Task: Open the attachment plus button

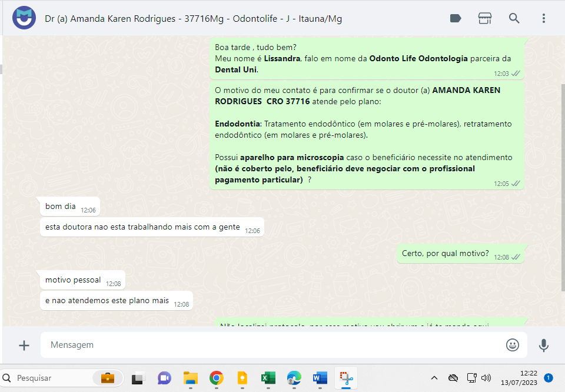Action: pos(24,346)
